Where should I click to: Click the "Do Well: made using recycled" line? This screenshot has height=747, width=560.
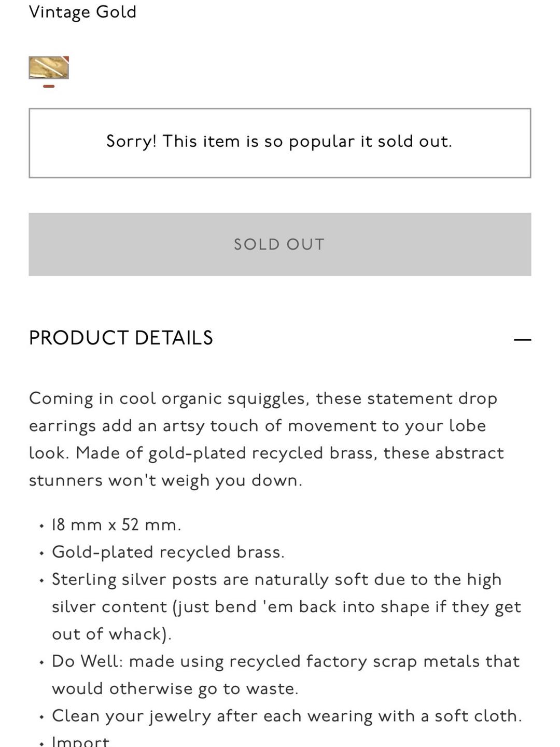click(285, 661)
